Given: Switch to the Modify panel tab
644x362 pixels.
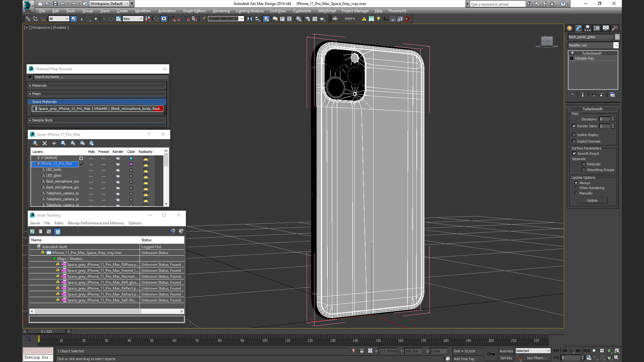Looking at the screenshot, I should click(579, 28).
